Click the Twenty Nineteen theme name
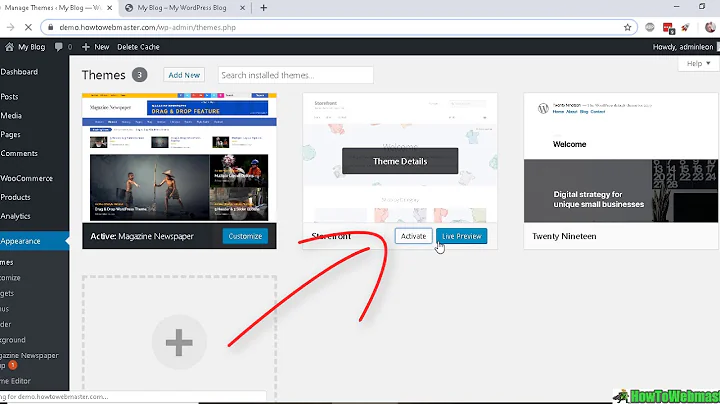Screen dimensions: 720x404 point(564,236)
